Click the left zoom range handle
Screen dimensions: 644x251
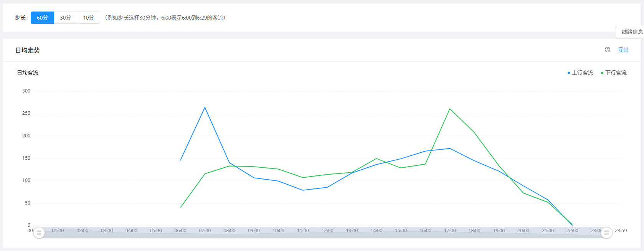(x=39, y=233)
